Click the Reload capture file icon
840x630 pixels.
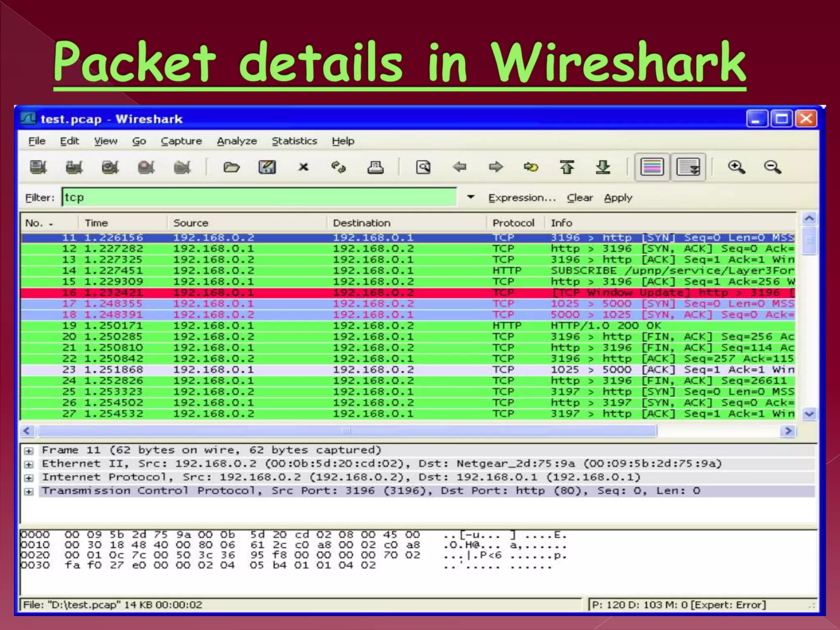pyautogui.click(x=339, y=167)
